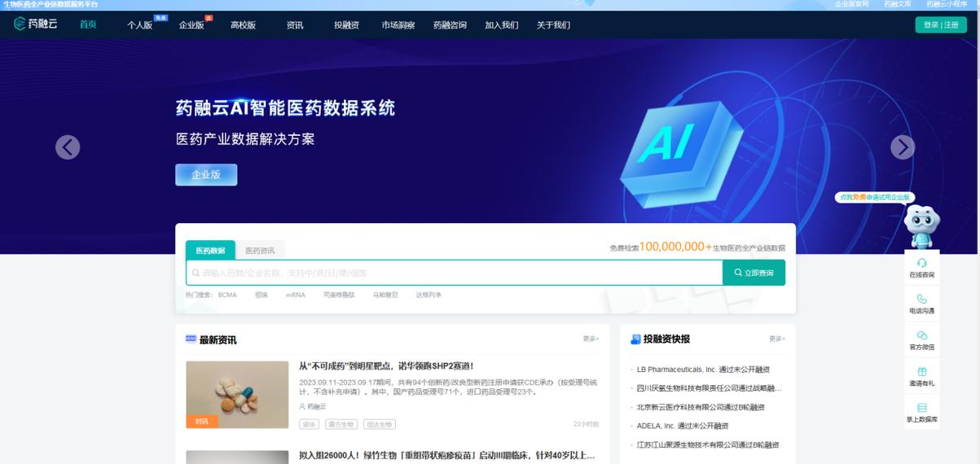
Task: Open 更多 link in 最新资讯 section
Action: (591, 339)
